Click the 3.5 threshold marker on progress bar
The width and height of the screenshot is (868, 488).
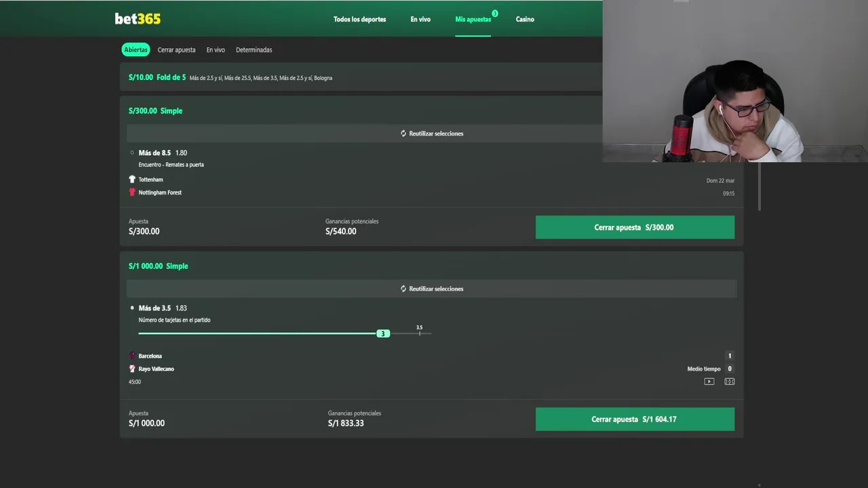(419, 331)
